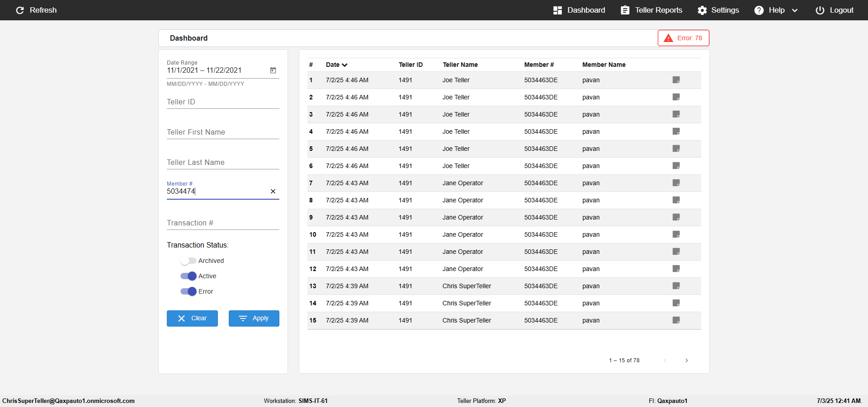Click the Error: 78 alert badge

pos(684,38)
